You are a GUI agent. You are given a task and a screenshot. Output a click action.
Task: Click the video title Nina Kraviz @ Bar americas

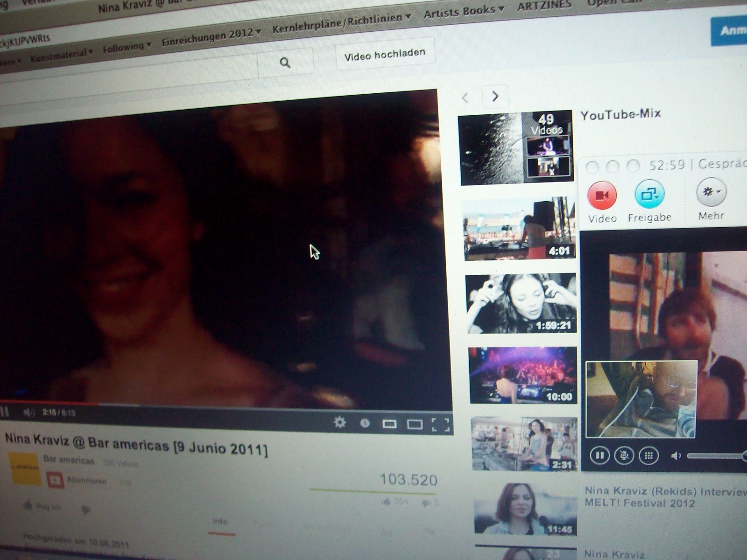(136, 444)
